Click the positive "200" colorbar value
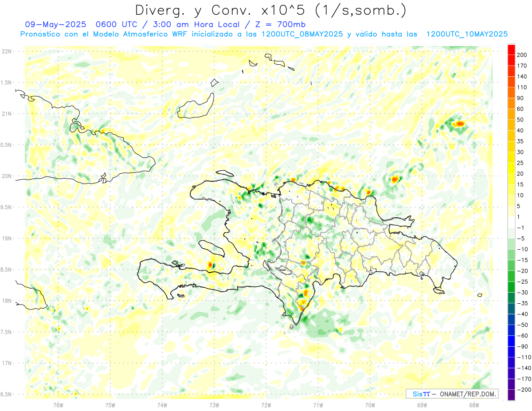The height and width of the screenshot is (411, 532). click(x=522, y=55)
